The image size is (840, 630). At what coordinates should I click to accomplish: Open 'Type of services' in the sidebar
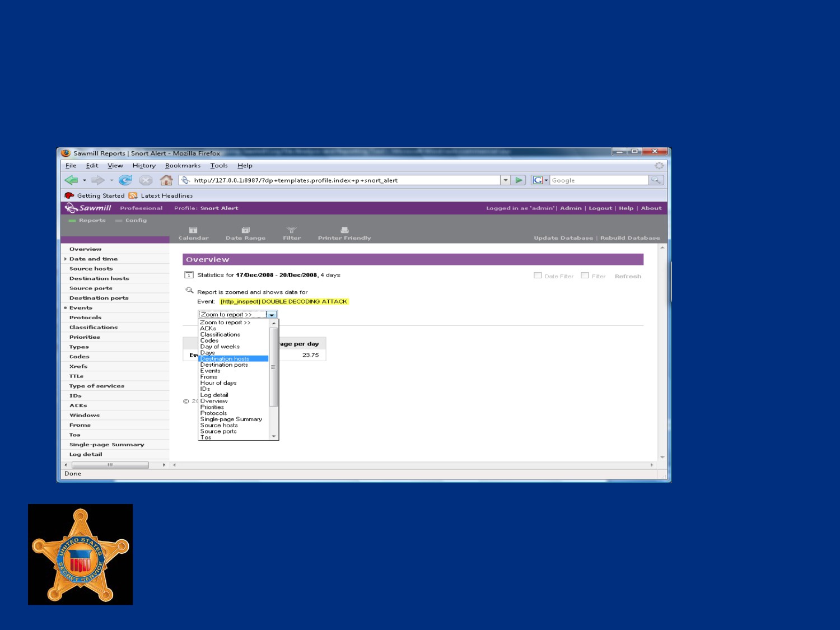click(x=97, y=386)
